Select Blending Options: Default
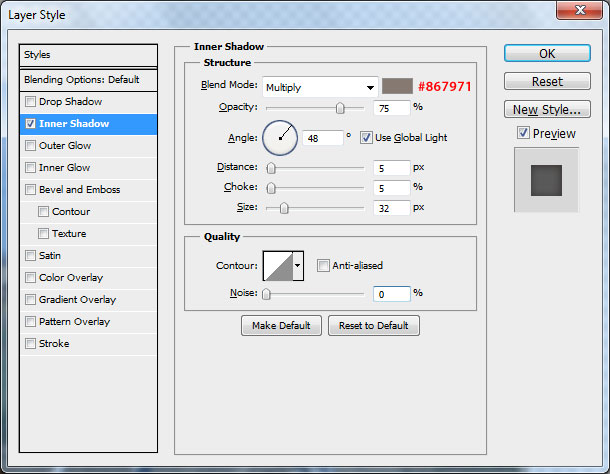This screenshot has height=474, width=610. point(88,80)
